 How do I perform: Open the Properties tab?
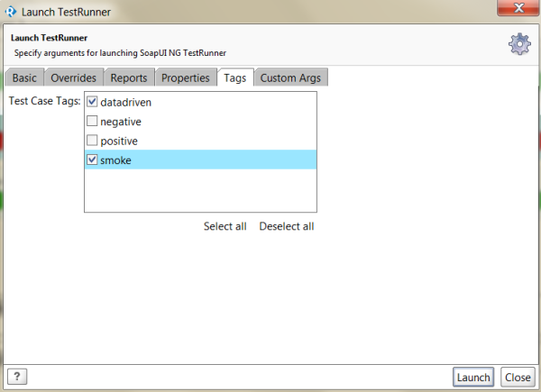tap(186, 77)
